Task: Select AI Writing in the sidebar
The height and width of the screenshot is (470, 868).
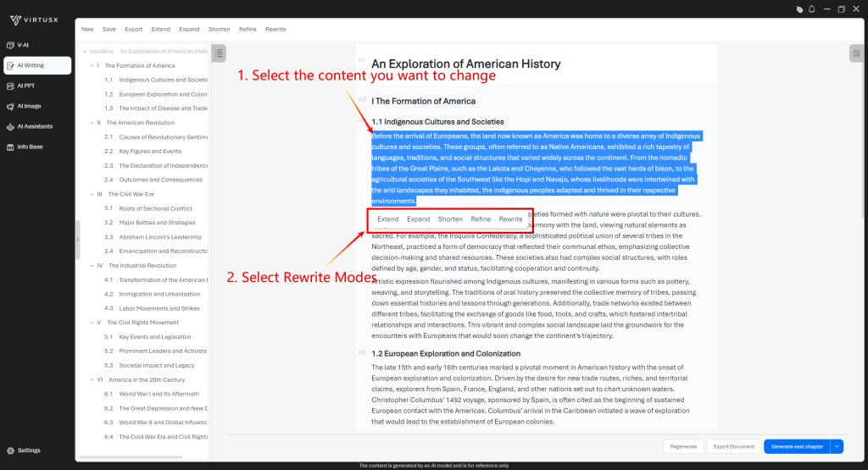Action: point(37,65)
